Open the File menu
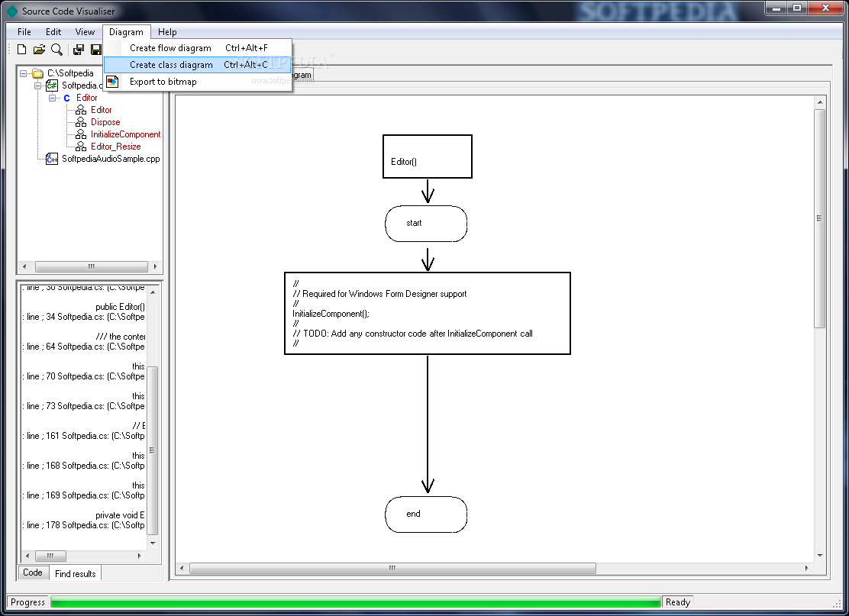This screenshot has height=616, width=849. point(24,32)
